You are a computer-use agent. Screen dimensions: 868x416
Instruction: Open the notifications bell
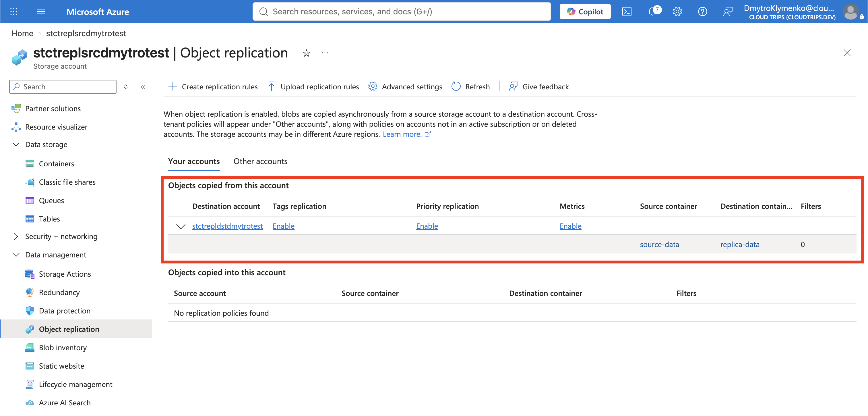[653, 11]
